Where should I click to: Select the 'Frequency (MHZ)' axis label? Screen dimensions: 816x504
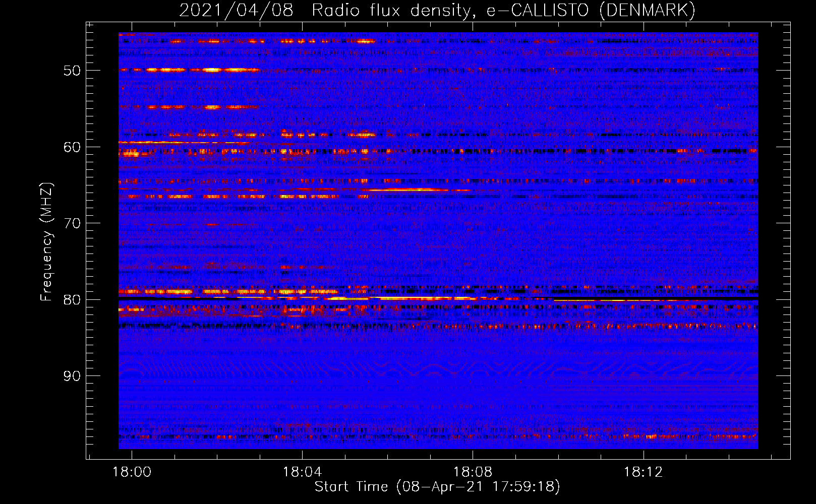pos(46,242)
